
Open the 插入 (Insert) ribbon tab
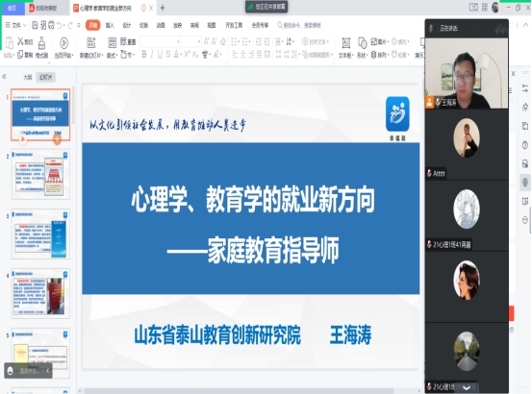(110, 25)
